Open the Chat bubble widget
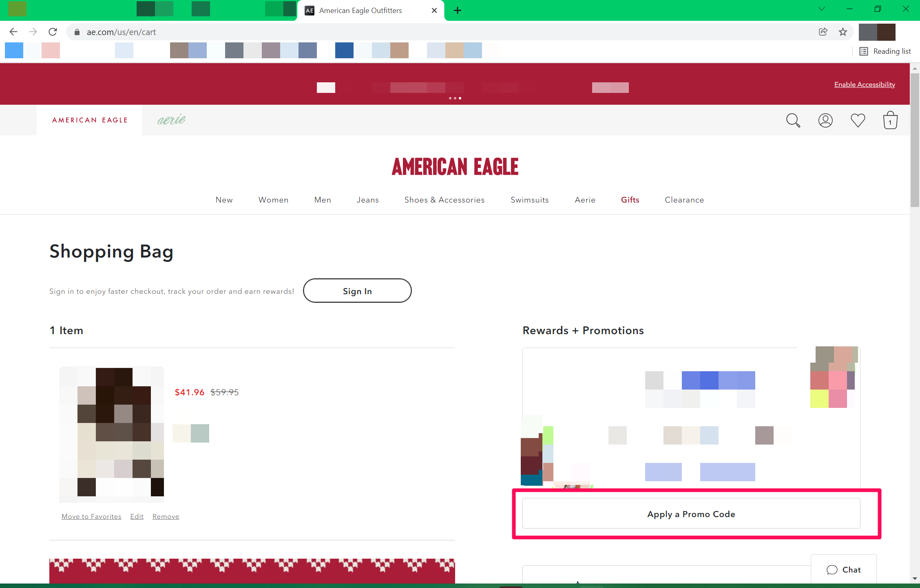The width and height of the screenshot is (920, 588). click(x=843, y=570)
